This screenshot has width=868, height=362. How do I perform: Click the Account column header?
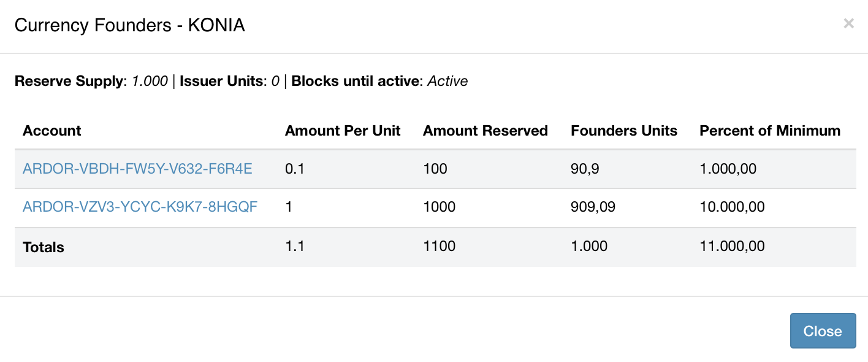52,131
